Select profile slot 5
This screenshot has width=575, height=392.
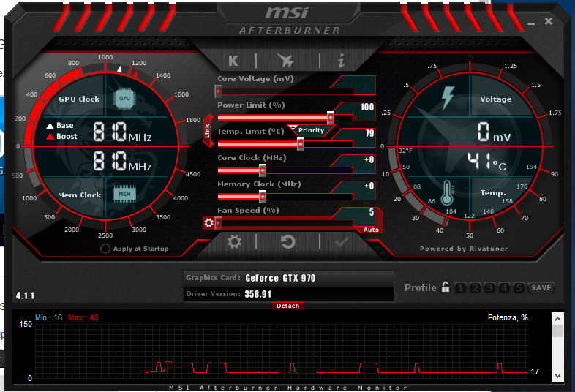(519, 288)
